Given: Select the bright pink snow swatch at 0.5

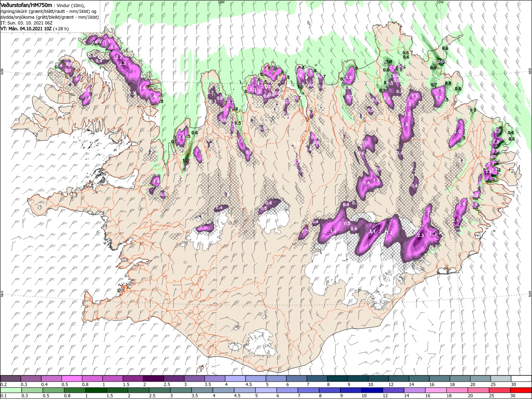Looking at the screenshot, I should [x=71, y=379].
